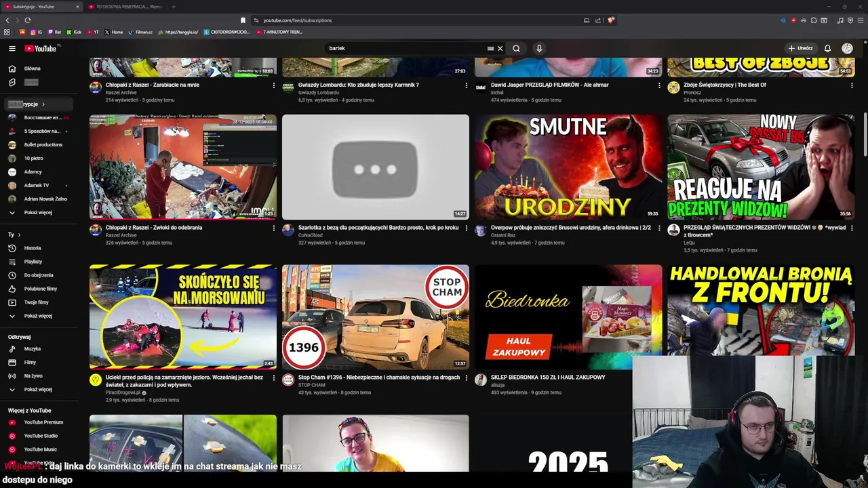Image resolution: width=868 pixels, height=488 pixels.
Task: Play the Stop Cham 1396 thumbnail
Action: click(376, 317)
